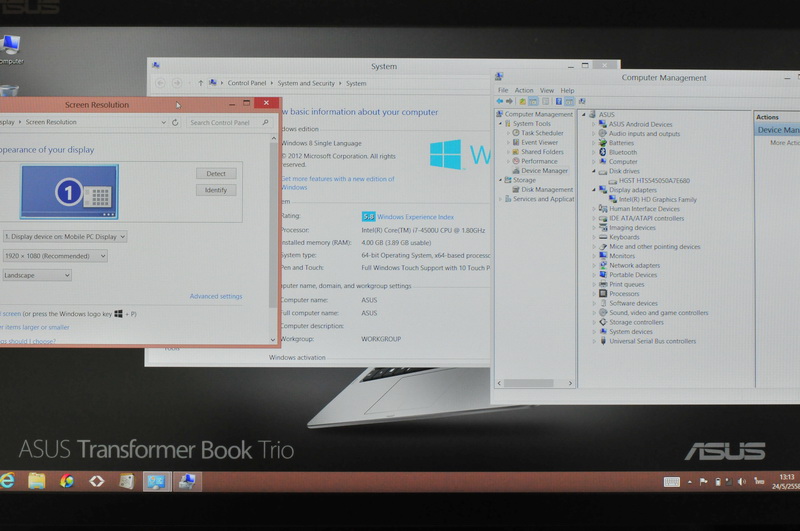Click the Back arrow in System window
This screenshot has height=531, width=800.
[160, 83]
